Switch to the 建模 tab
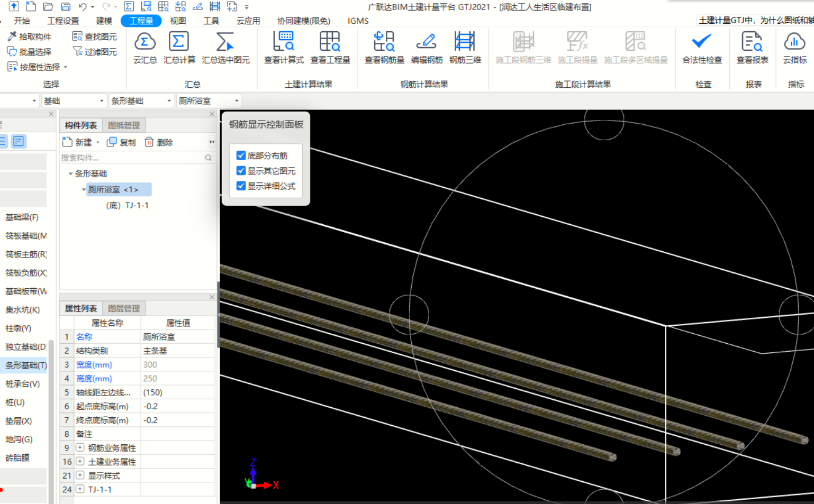Screen dimensions: 814x504 click(x=104, y=21)
